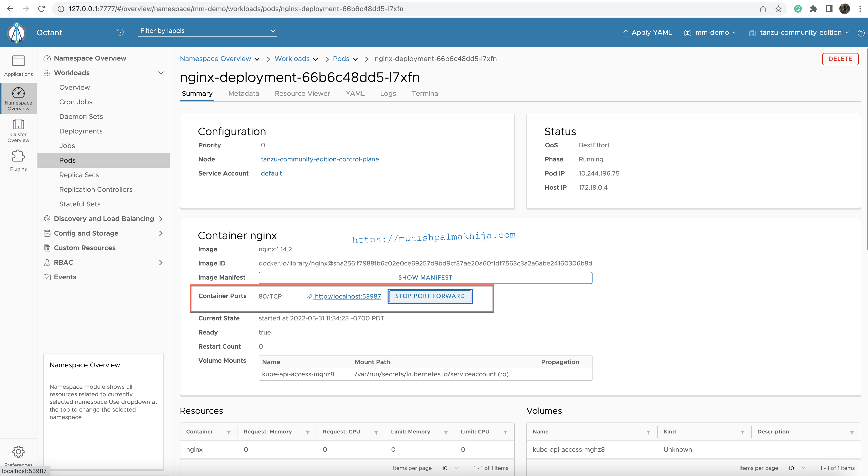868x476 pixels.
Task: Filter the Volumes Kind column
Action: click(x=742, y=432)
